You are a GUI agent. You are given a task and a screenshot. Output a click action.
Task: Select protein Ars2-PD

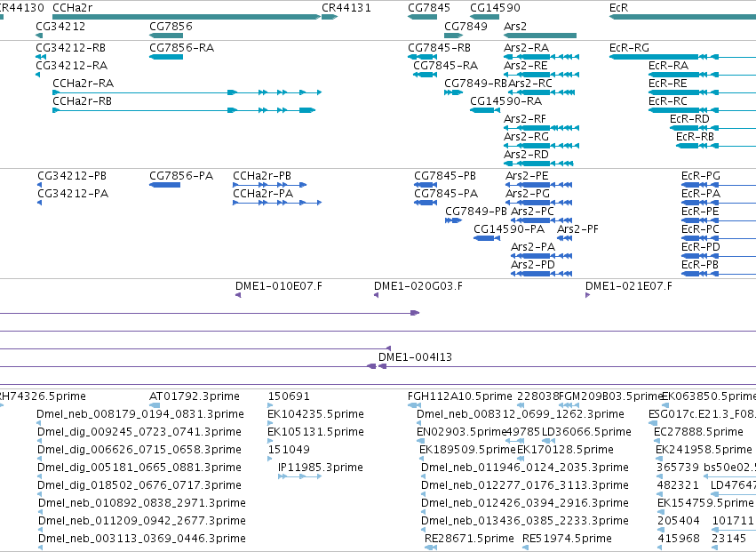pyautogui.click(x=541, y=274)
